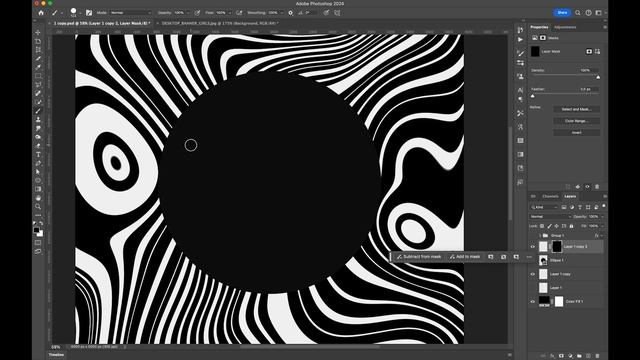The width and height of the screenshot is (640, 360).
Task: Open the Edit Toolbar three-dot menu
Action: tap(38, 215)
